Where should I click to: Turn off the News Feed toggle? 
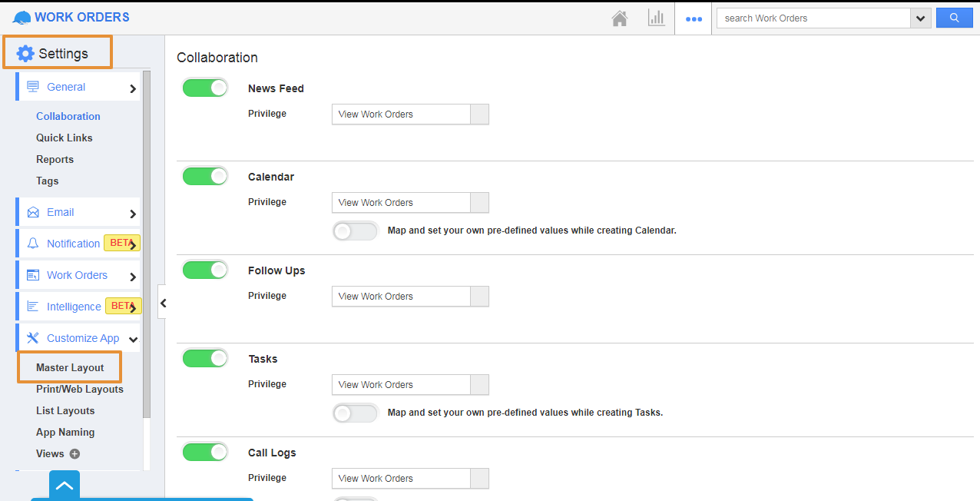pyautogui.click(x=205, y=88)
